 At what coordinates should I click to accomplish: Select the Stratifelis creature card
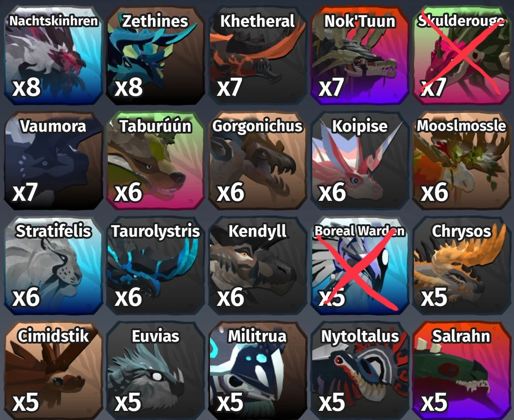(53, 265)
